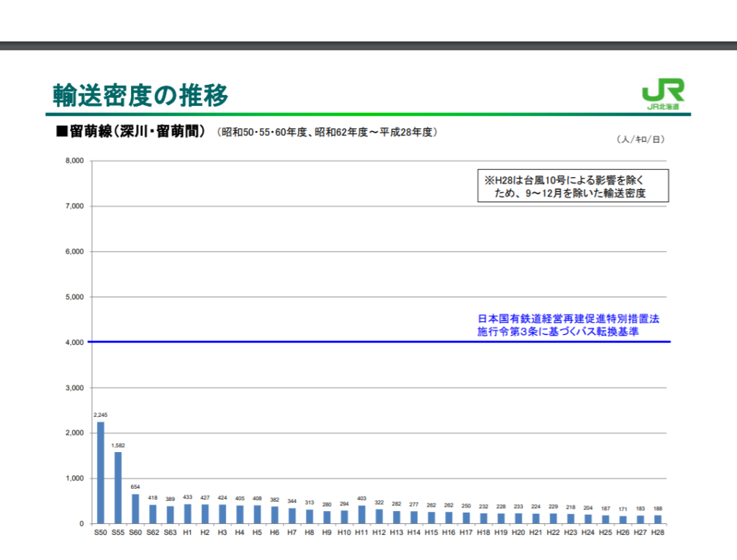737x560 pixels.
Task: Click the H20 x-axis label
Action: (518, 532)
